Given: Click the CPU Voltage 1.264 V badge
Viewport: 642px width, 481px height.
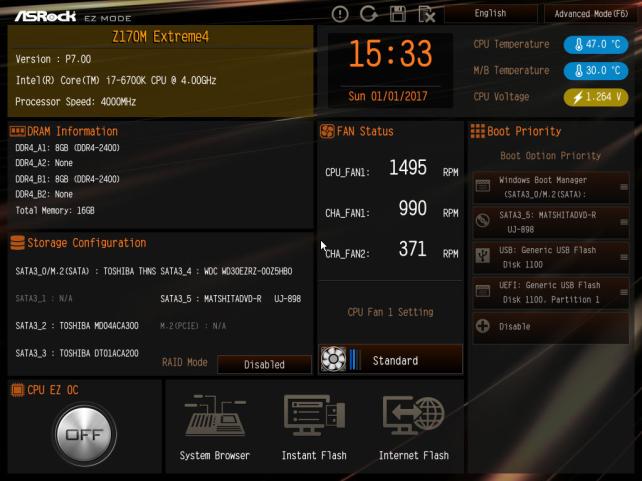Looking at the screenshot, I should point(596,97).
